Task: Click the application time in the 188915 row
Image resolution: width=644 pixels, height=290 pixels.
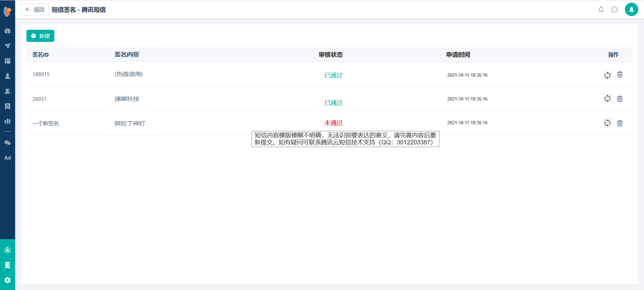Action: tap(467, 75)
